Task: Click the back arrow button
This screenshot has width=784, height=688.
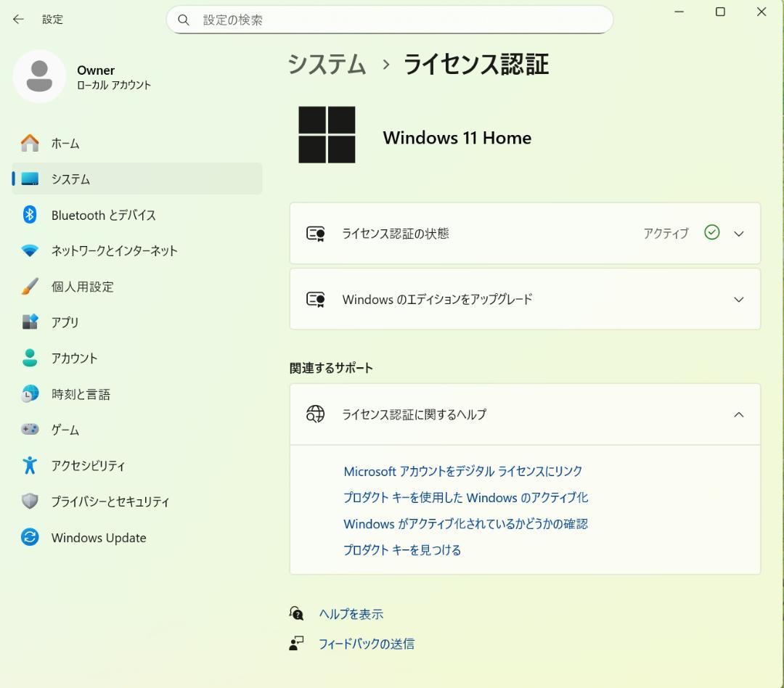Action: [18, 20]
